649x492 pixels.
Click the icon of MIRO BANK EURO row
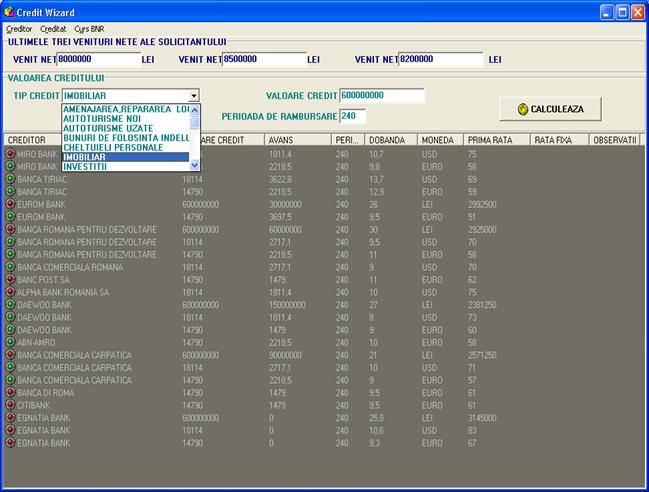10,166
